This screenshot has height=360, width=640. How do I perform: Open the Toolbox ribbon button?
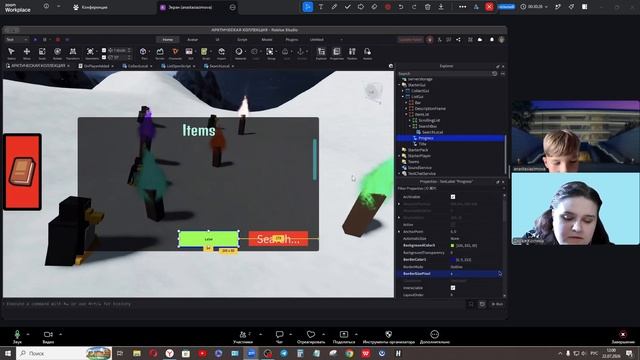coord(352,53)
